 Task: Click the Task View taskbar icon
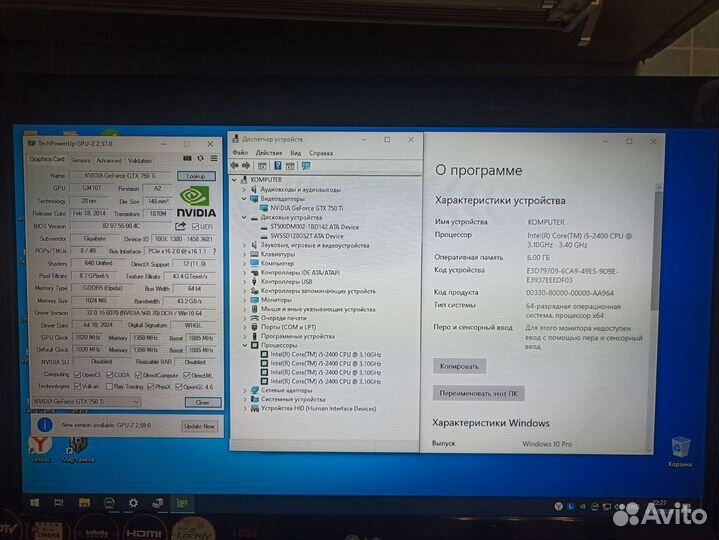click(x=59, y=503)
